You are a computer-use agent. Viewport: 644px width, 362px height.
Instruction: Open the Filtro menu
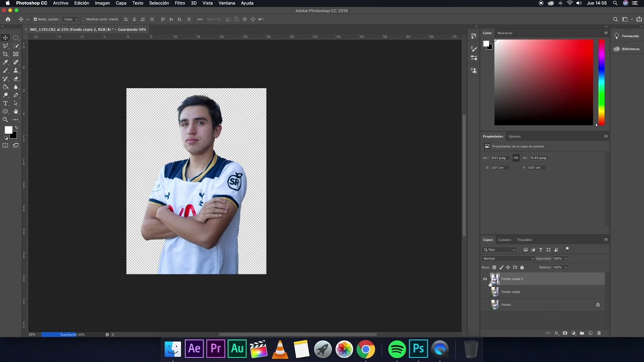[180, 3]
